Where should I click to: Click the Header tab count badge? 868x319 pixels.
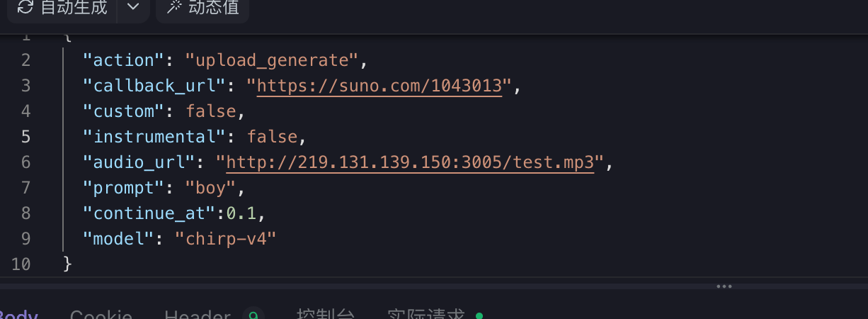(253, 315)
